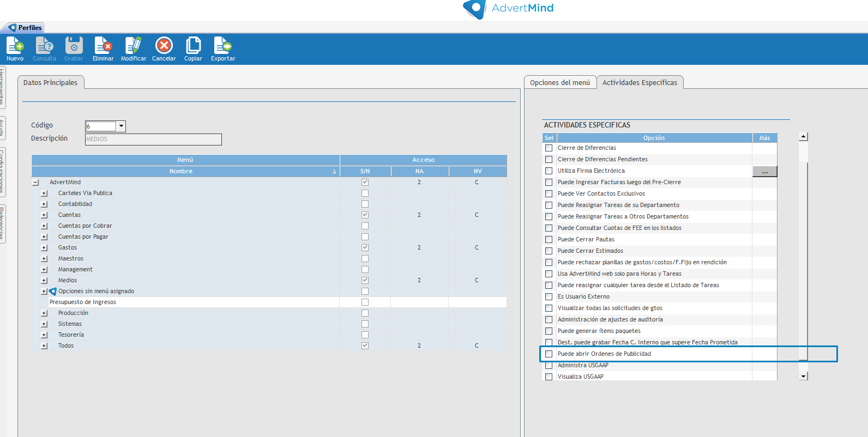Open the Código dropdown arrow
The width and height of the screenshot is (868, 437).
click(x=122, y=126)
